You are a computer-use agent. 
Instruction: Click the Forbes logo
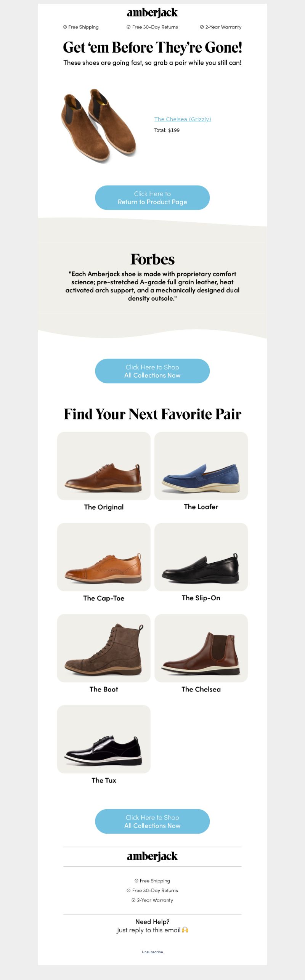[152, 259]
